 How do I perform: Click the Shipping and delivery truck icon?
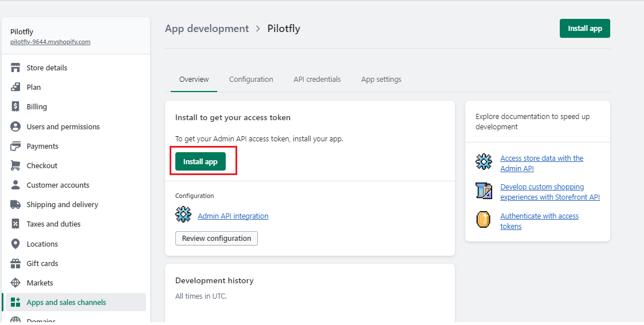click(15, 204)
